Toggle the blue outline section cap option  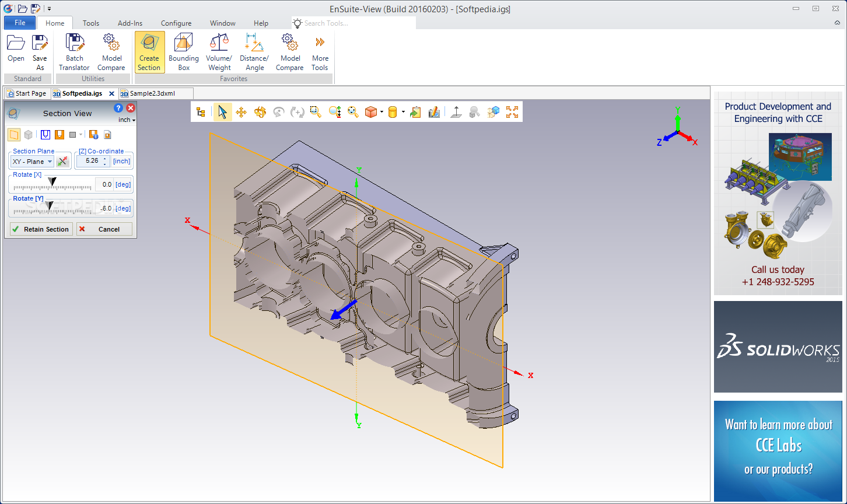coord(45,135)
